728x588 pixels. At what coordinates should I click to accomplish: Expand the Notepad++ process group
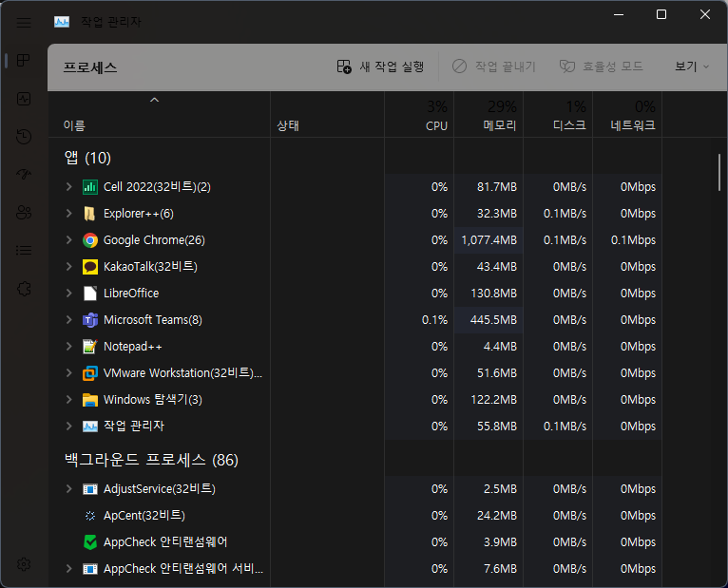coord(68,346)
